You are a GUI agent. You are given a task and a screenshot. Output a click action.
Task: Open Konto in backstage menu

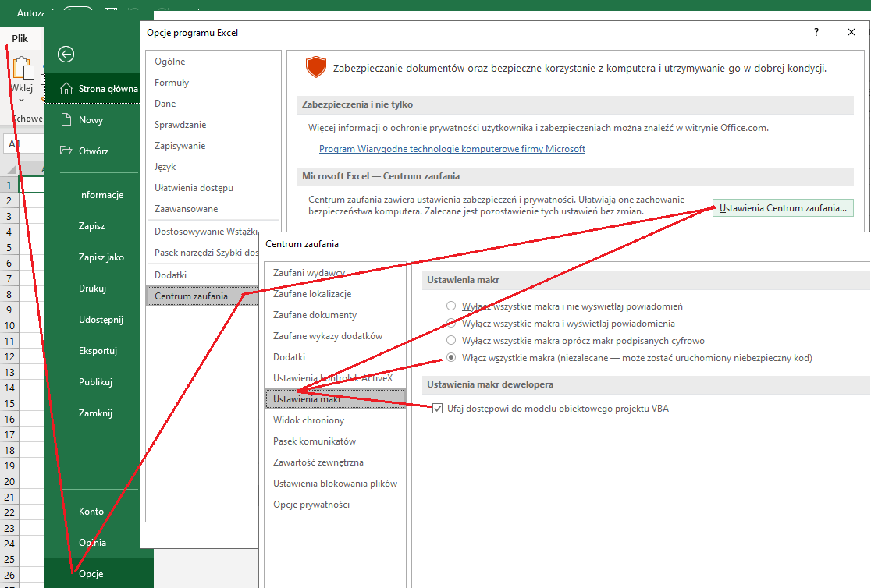coord(91,512)
